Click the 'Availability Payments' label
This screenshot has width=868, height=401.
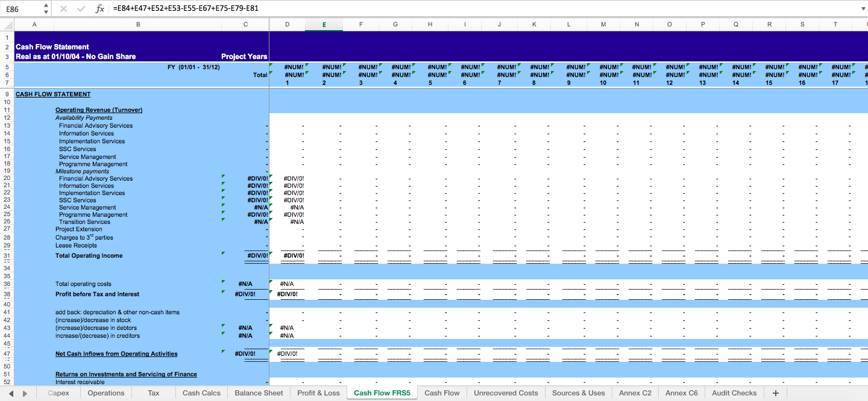coord(84,118)
